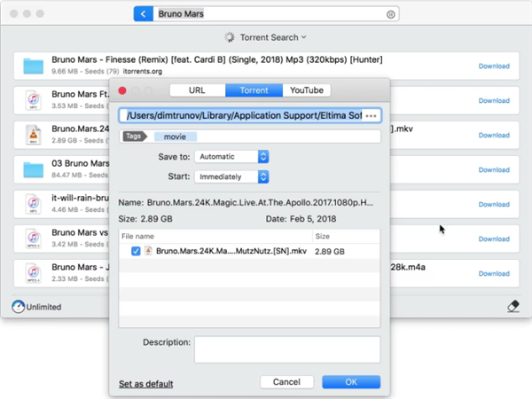This screenshot has width=532, height=399.
Task: Click the MP3 file icon for Bruno Mars Ft. result
Action: tap(34, 100)
